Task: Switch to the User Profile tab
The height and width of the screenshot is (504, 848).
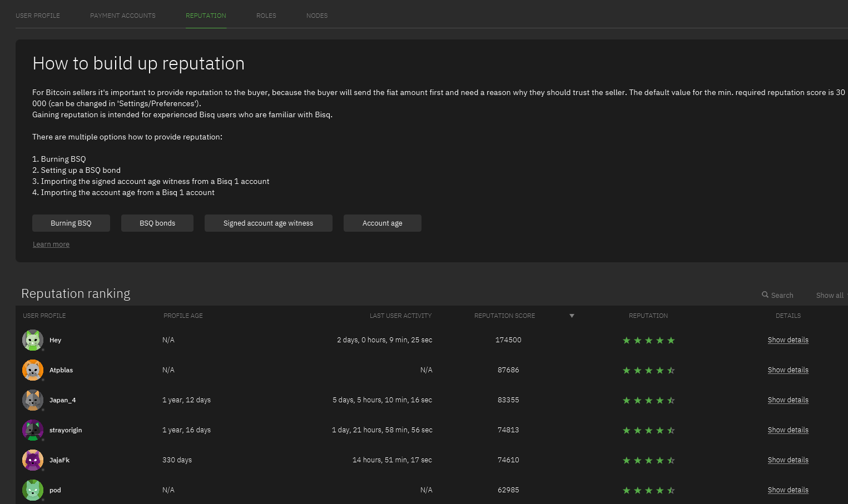Action: (x=38, y=16)
